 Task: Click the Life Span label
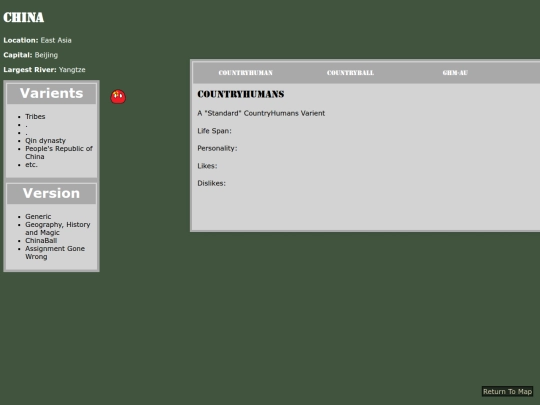coord(214,131)
